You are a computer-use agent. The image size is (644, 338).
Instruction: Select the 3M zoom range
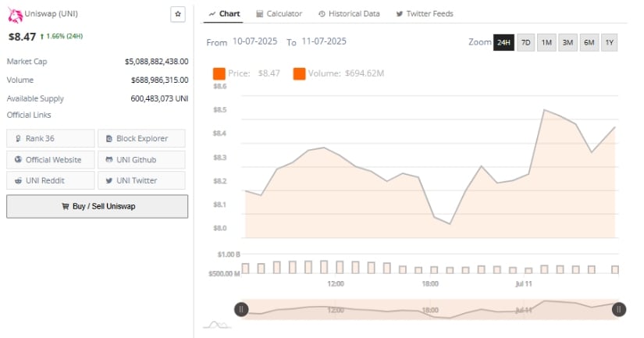[x=568, y=42]
